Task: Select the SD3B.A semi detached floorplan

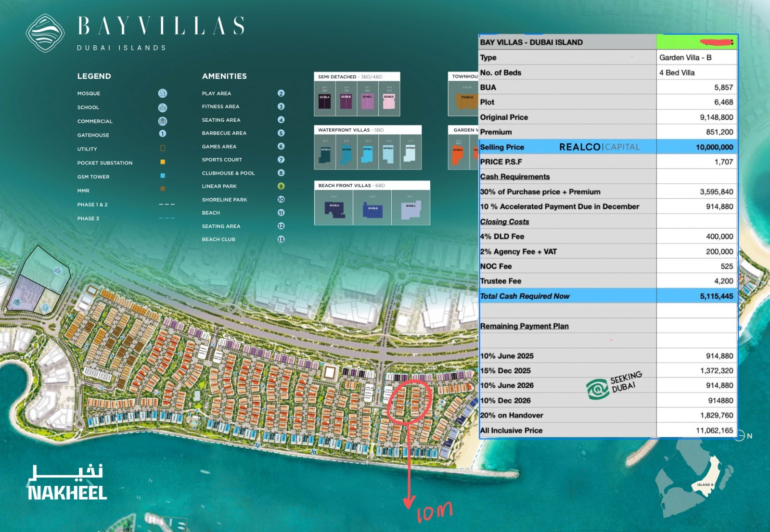Action: click(325, 101)
